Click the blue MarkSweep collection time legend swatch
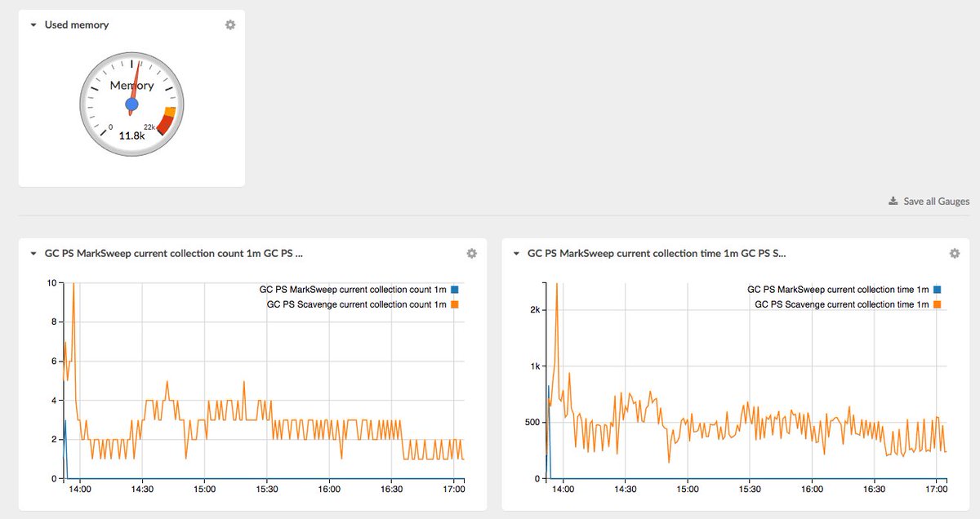Viewport: 980px width, 519px height. tap(936, 289)
